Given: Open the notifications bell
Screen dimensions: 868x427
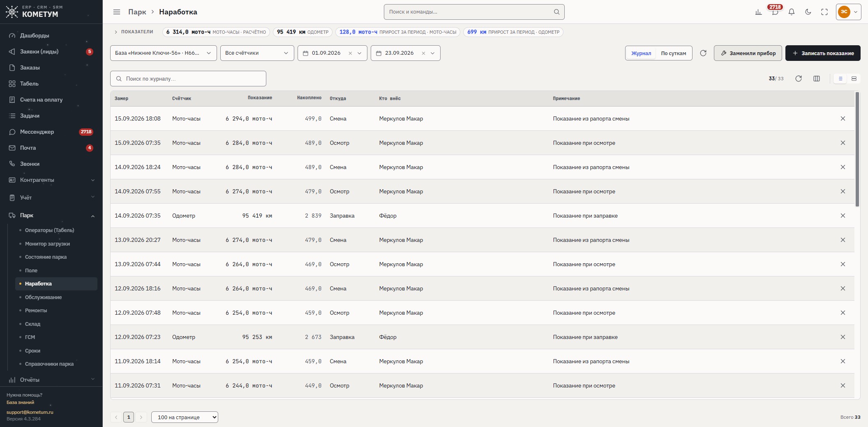Looking at the screenshot, I should click(792, 12).
